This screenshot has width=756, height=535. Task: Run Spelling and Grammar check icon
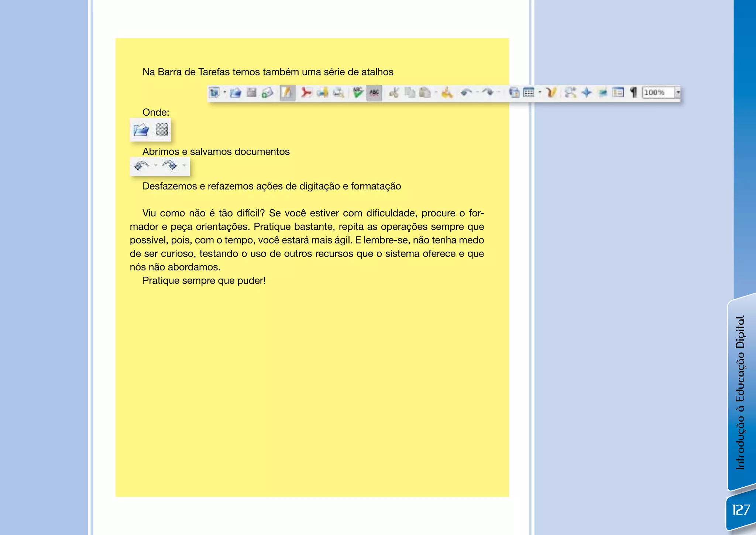[x=358, y=92]
